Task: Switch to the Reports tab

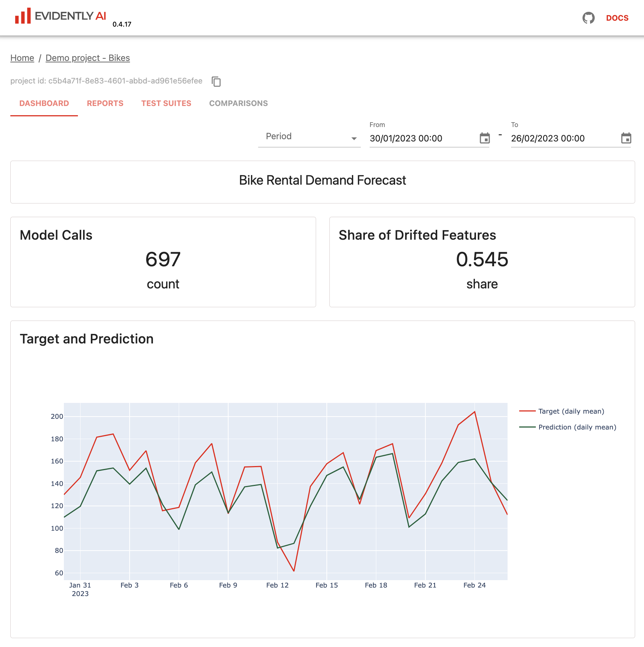Action: 105,103
